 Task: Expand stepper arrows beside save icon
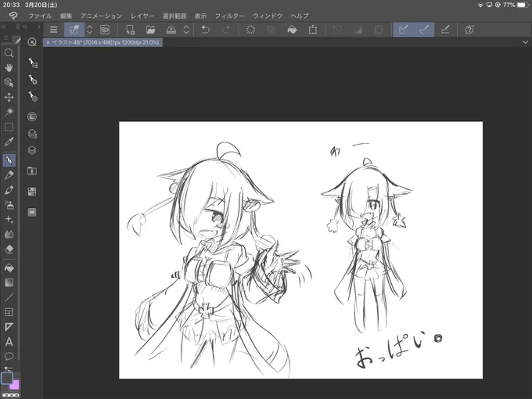click(x=186, y=30)
